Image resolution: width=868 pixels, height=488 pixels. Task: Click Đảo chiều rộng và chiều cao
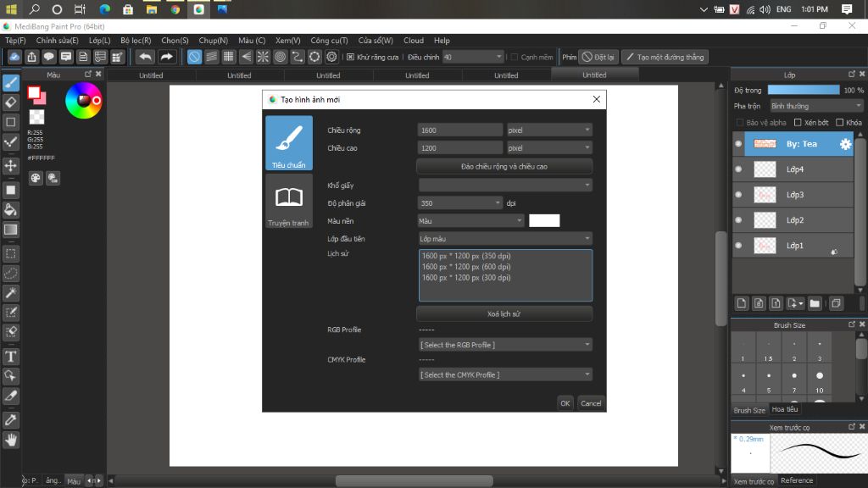(504, 166)
